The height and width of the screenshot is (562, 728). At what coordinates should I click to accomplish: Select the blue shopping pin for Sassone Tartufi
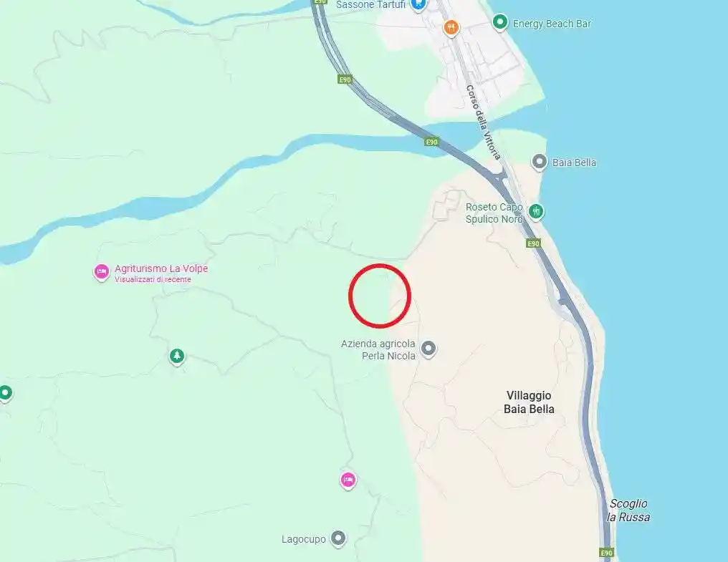click(x=418, y=4)
